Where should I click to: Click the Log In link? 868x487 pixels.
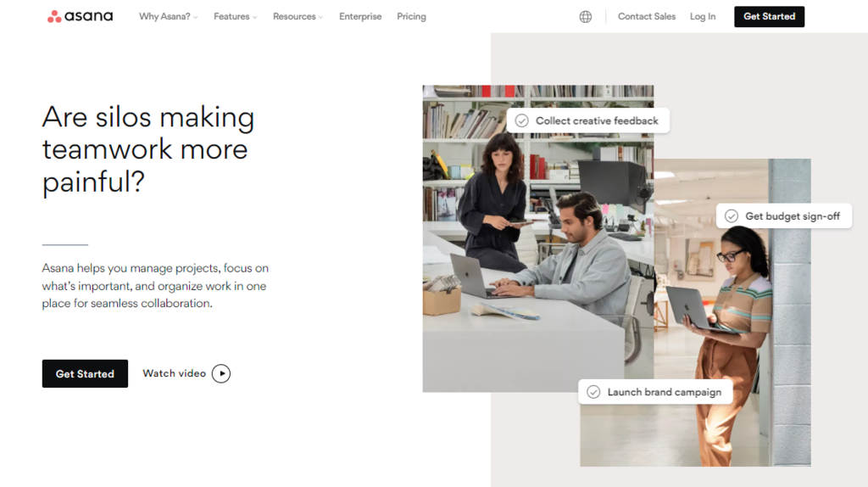(703, 17)
